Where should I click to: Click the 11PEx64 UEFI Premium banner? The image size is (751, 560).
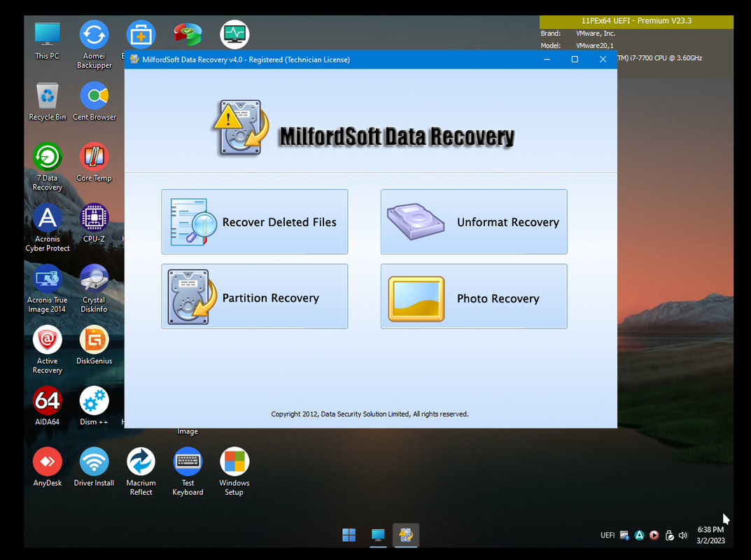click(x=636, y=21)
